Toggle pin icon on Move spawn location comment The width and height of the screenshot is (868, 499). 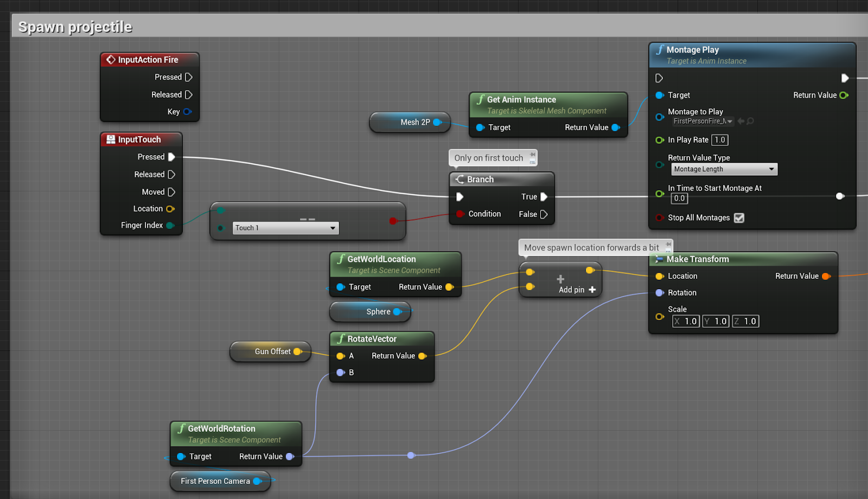coord(668,244)
